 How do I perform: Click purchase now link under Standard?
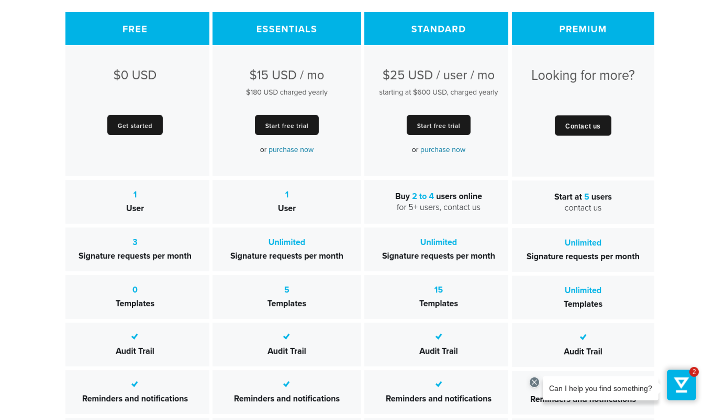pos(443,150)
